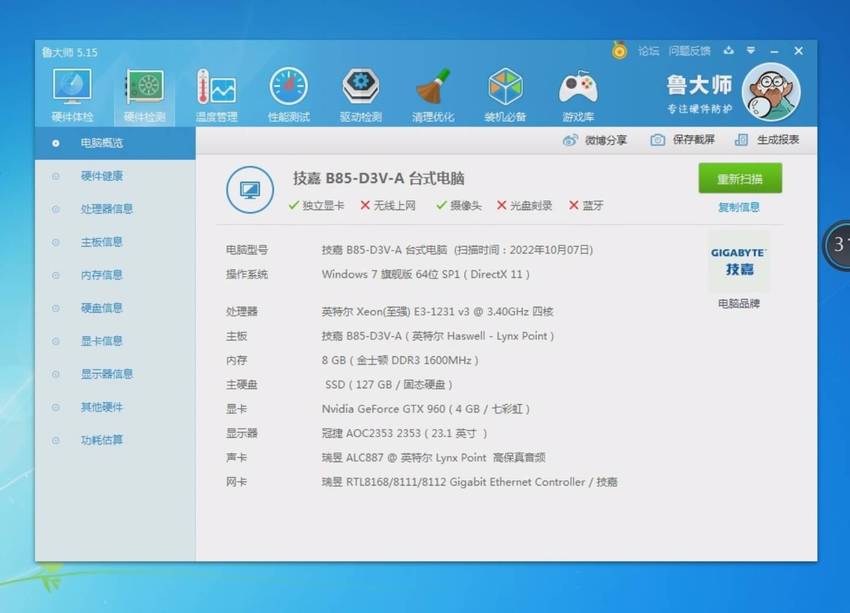The image size is (850, 613).
Task: Click the 电脑型号 scan date value
Action: click(458, 250)
